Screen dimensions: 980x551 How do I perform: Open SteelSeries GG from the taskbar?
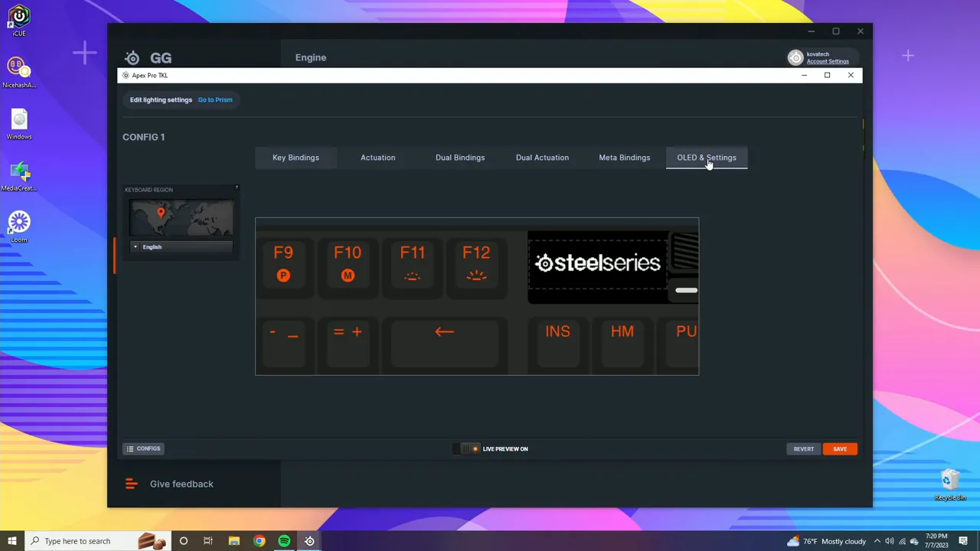(309, 541)
